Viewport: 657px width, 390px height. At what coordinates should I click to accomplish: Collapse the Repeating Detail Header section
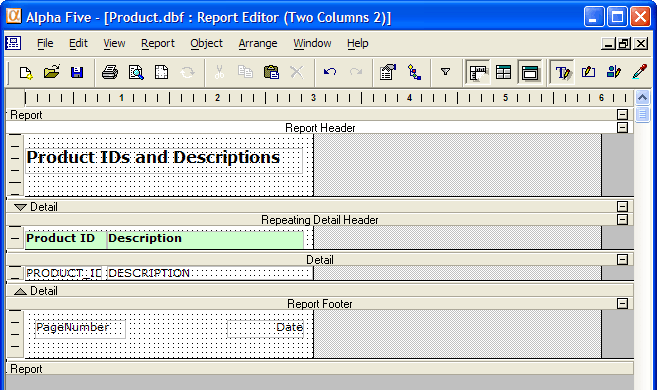[x=623, y=219]
